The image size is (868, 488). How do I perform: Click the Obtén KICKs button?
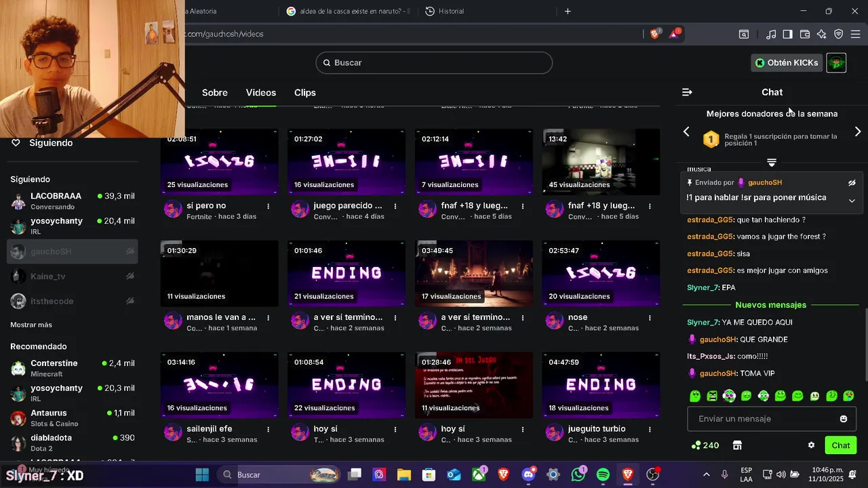(787, 62)
